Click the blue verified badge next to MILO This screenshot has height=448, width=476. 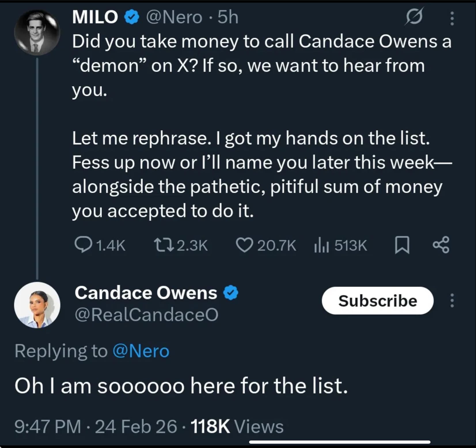132,17
